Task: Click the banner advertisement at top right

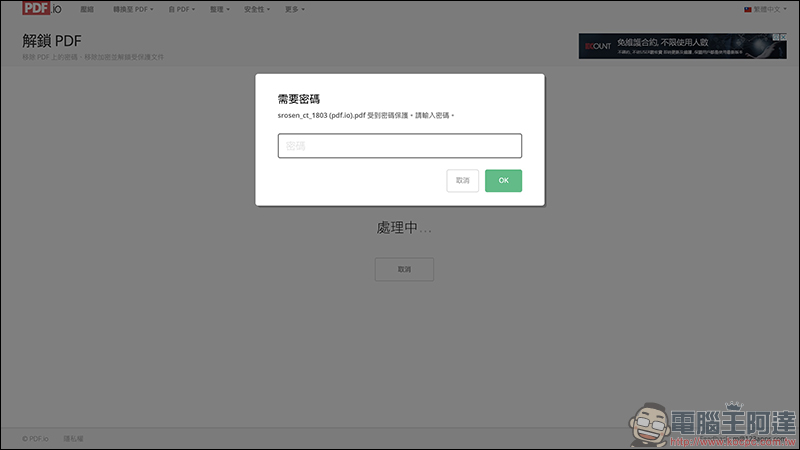Action: (x=682, y=46)
